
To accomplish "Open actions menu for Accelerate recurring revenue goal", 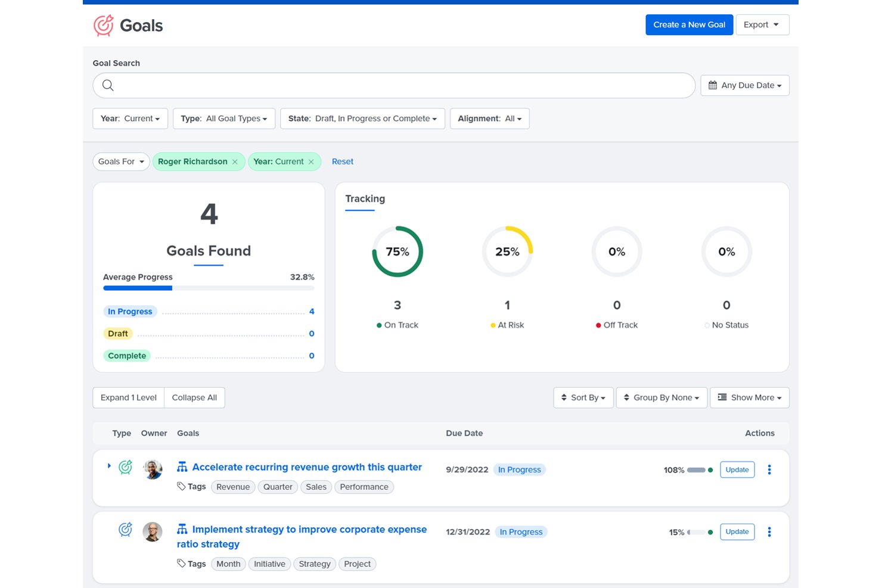I will 769,469.
